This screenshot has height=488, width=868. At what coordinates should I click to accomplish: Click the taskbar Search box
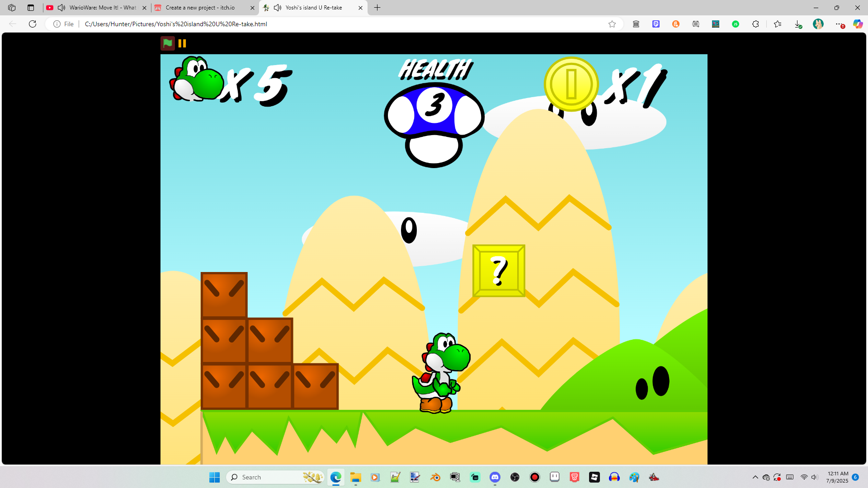point(275,477)
